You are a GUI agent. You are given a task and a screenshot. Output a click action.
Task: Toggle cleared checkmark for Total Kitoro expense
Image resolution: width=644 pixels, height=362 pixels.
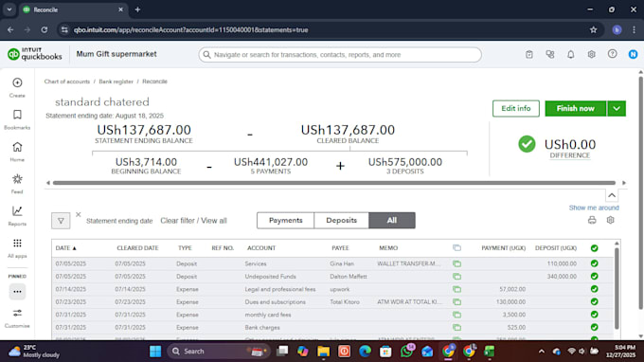(595, 301)
